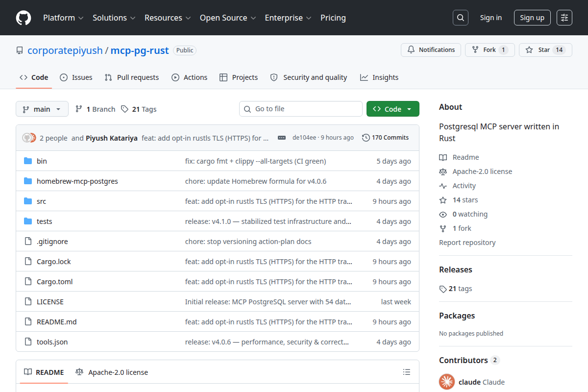
Task: Open the Pricing page link
Action: click(x=333, y=18)
